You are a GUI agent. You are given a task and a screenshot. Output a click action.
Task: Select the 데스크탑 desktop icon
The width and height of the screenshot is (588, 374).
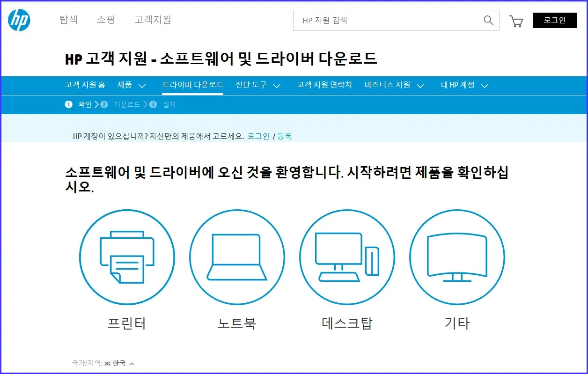click(x=347, y=257)
